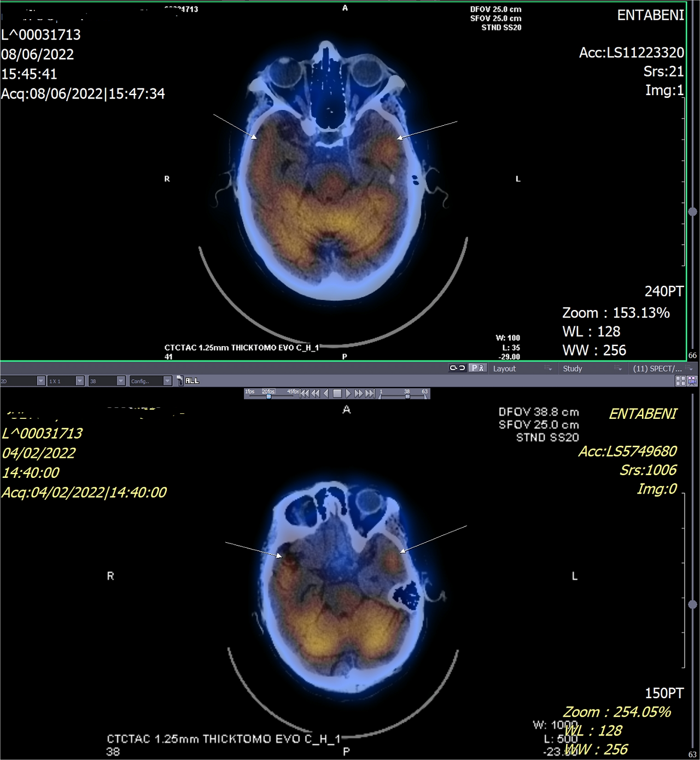Click the fast forward double-arrow button
The height and width of the screenshot is (760, 700).
359,393
